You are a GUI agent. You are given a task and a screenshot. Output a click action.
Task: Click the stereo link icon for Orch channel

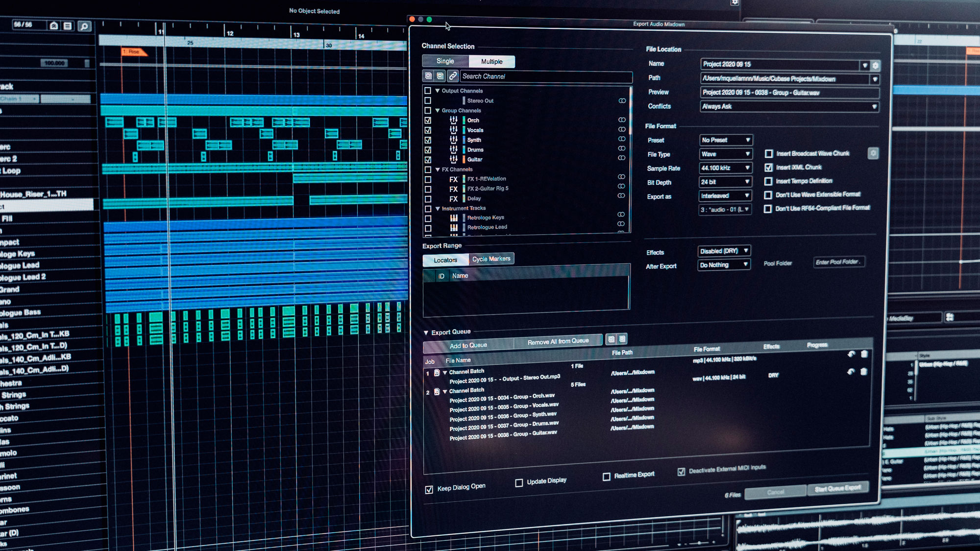[622, 120]
